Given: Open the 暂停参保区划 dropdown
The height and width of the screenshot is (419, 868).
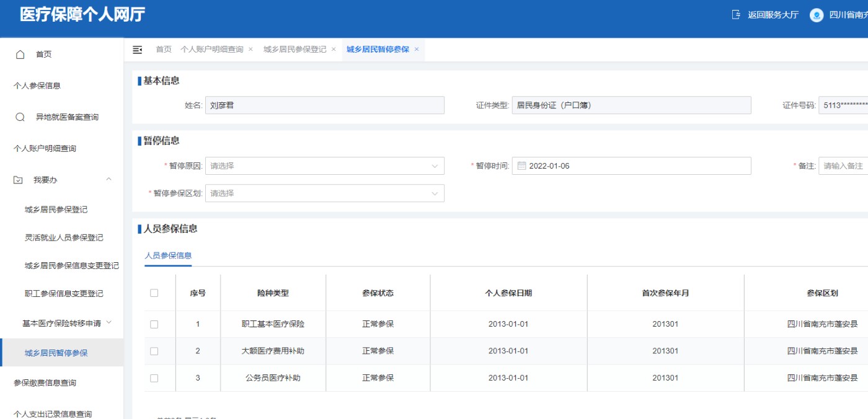Looking at the screenshot, I should pyautogui.click(x=324, y=193).
